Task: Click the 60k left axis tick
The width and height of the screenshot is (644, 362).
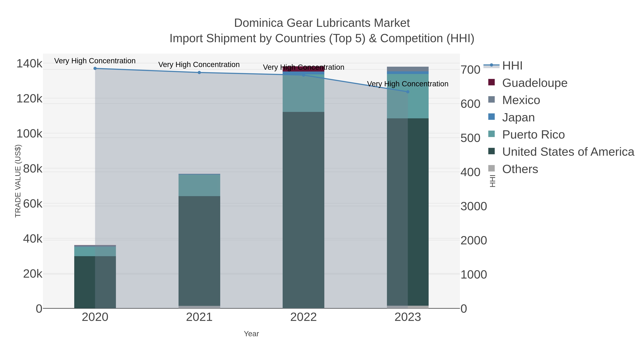Action: pos(33,204)
